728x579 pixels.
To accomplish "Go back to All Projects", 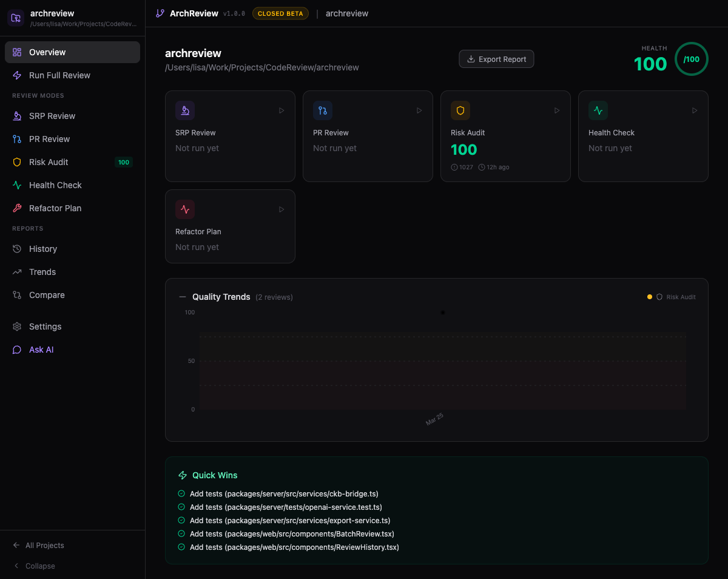I will tap(38, 546).
